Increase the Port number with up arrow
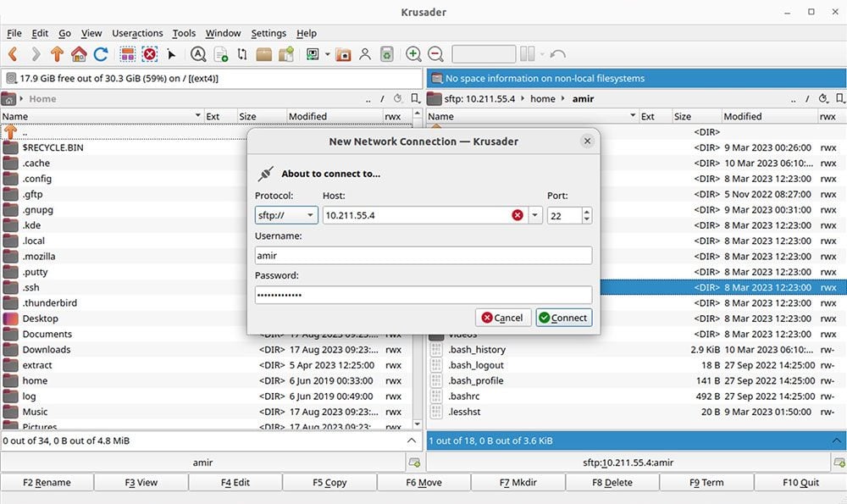Screen dimensions: 847x504 pyautogui.click(x=587, y=211)
